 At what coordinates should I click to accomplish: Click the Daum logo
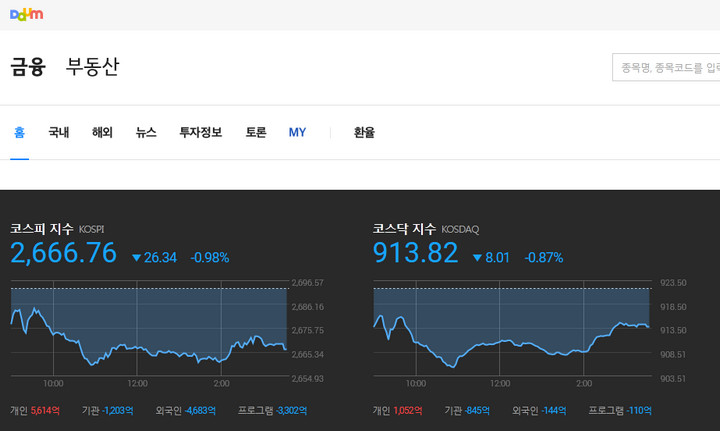point(27,15)
